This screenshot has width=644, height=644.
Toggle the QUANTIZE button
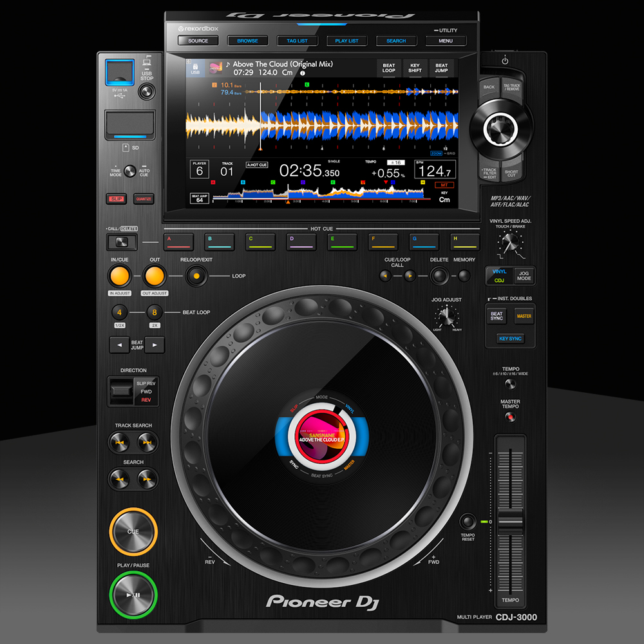[x=144, y=199]
